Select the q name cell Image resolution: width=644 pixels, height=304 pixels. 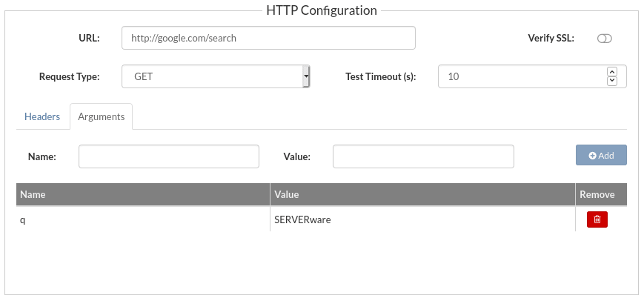point(143,219)
